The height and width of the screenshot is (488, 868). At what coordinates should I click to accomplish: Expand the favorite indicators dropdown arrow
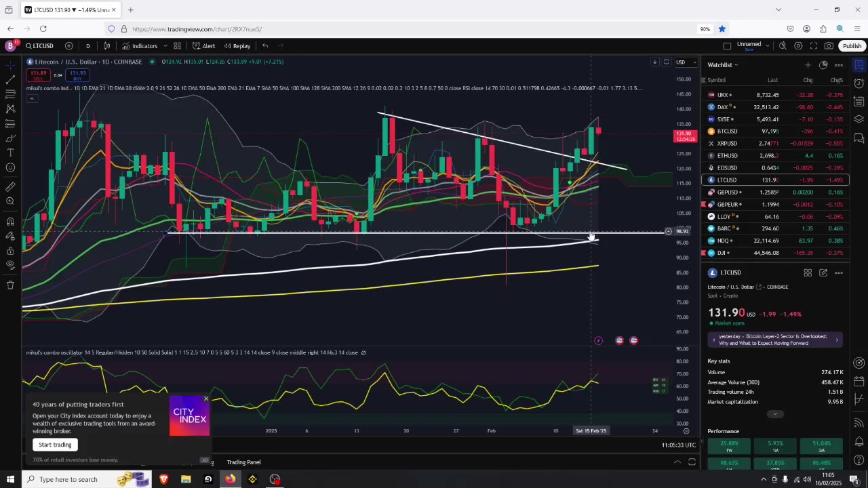[x=164, y=46]
